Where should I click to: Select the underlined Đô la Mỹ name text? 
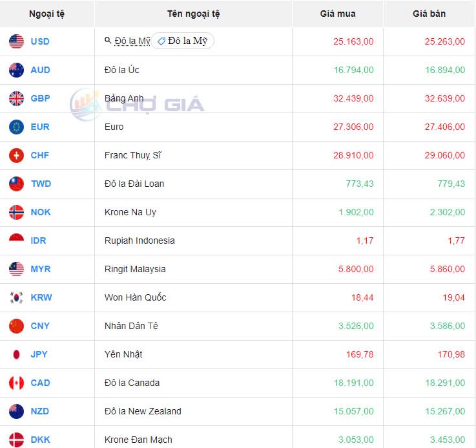pyautogui.click(x=132, y=41)
